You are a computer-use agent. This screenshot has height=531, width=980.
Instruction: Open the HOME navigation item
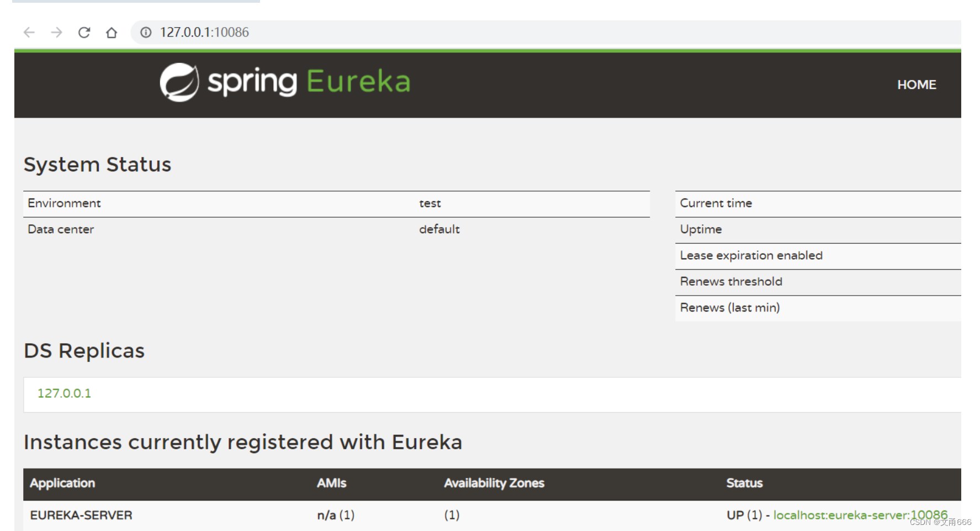tap(917, 85)
